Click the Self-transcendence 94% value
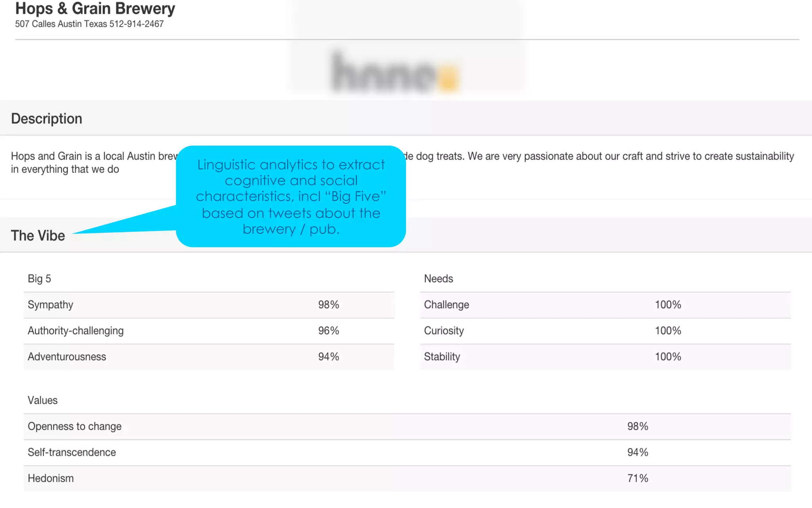The height and width of the screenshot is (508, 812). (638, 452)
